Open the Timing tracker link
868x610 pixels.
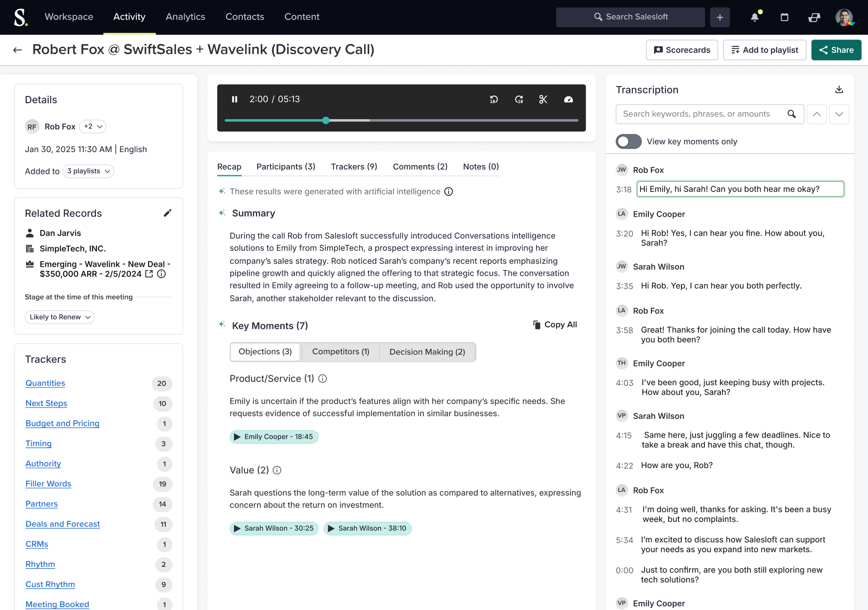point(39,444)
